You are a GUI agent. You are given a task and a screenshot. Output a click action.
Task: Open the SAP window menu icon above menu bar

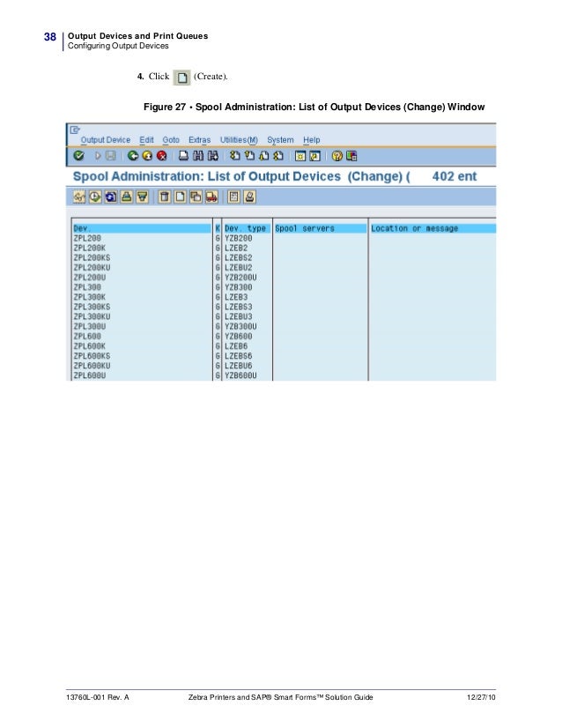[75, 130]
